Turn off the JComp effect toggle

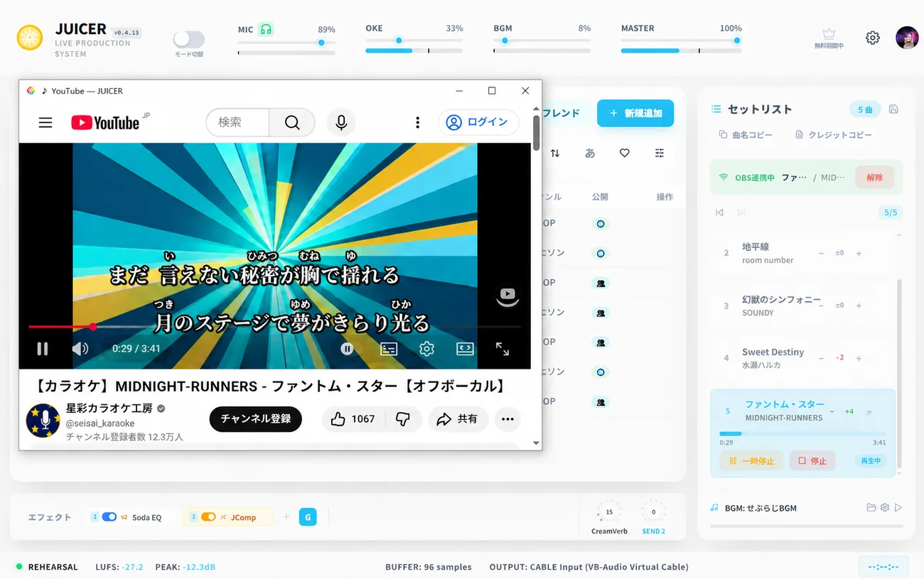pyautogui.click(x=208, y=517)
